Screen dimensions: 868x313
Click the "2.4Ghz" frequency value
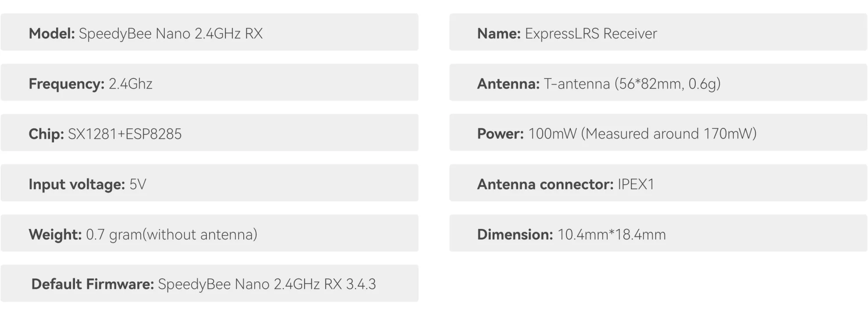point(130,84)
